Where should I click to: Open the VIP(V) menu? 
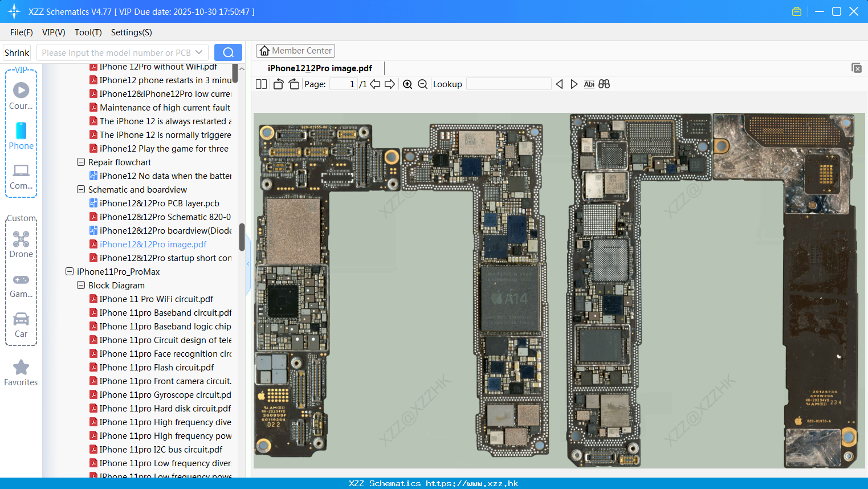pyautogui.click(x=54, y=32)
